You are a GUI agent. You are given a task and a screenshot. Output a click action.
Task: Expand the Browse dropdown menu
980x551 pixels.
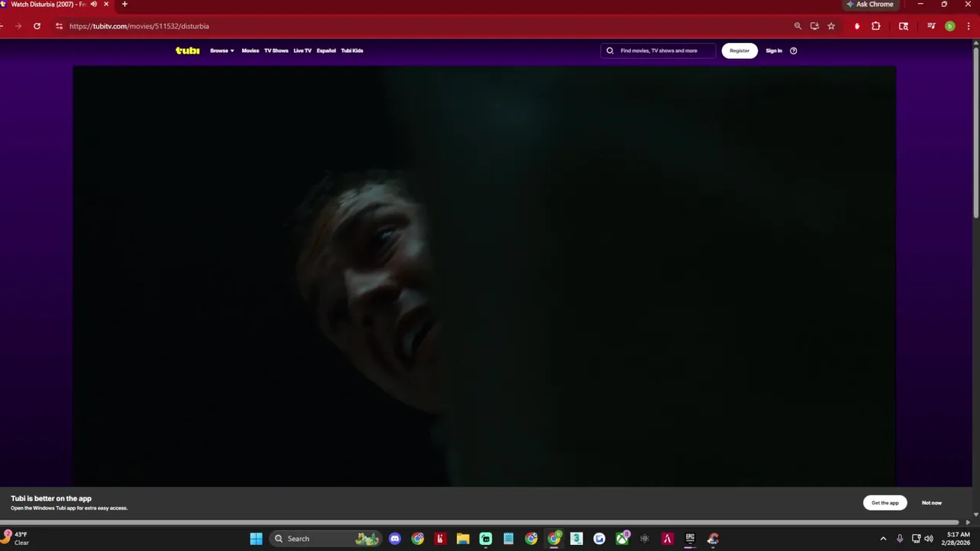pyautogui.click(x=222, y=51)
